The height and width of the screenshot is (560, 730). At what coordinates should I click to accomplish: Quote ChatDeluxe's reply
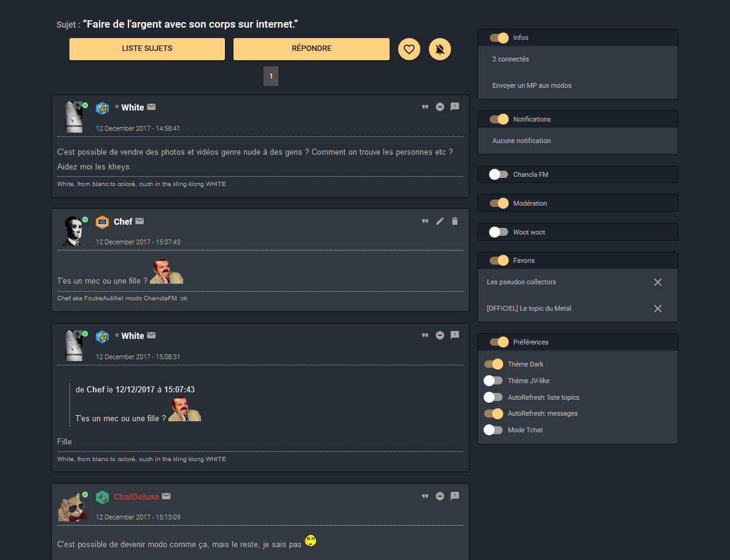(x=425, y=496)
